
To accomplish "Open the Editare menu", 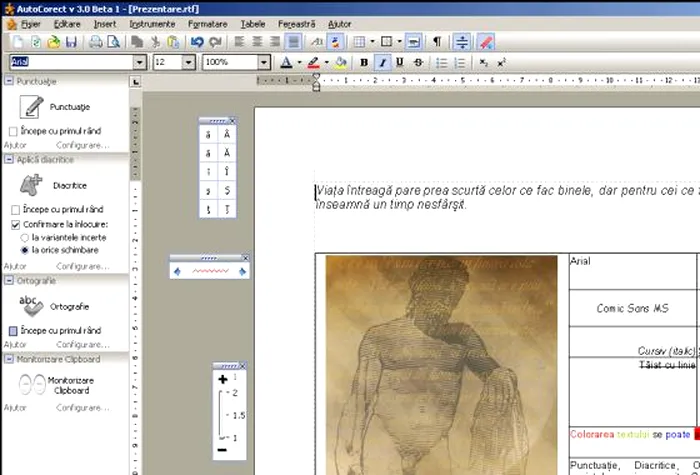I will 67,24.
